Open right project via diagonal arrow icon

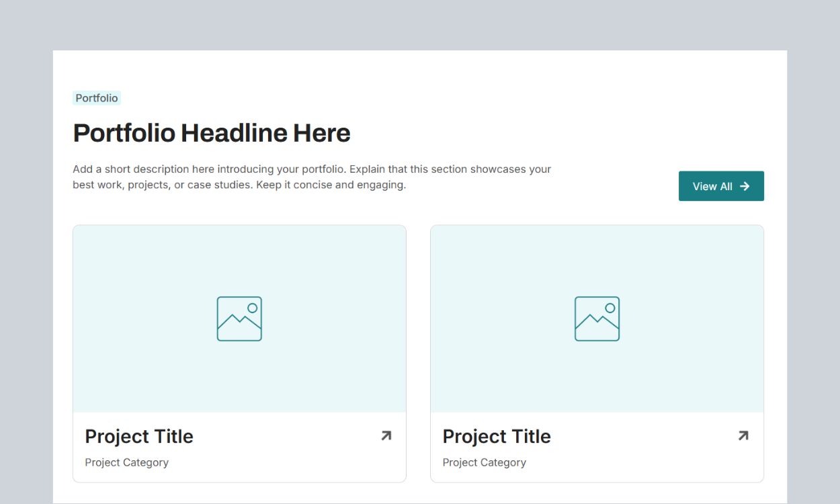743,436
